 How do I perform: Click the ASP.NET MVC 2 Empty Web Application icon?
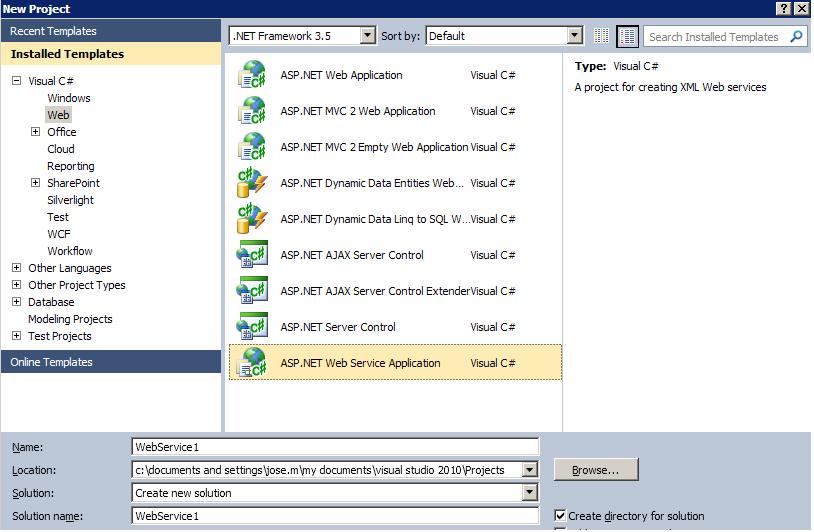pos(252,147)
